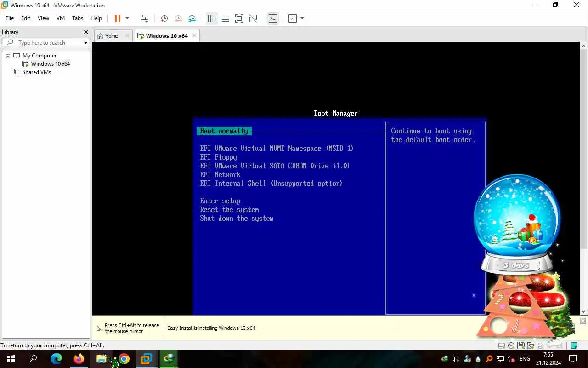
Task: Click the Stretch guest display icon
Action: coord(293,18)
